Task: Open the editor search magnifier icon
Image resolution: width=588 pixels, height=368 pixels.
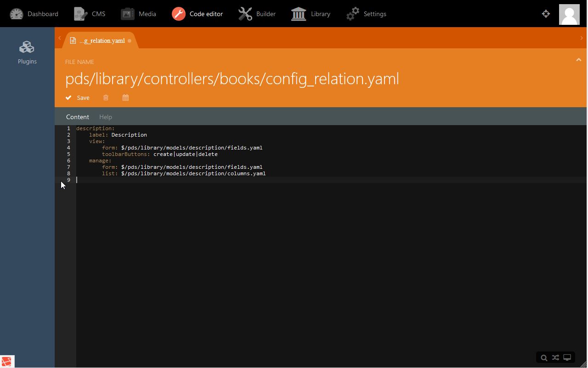Action: point(544,358)
